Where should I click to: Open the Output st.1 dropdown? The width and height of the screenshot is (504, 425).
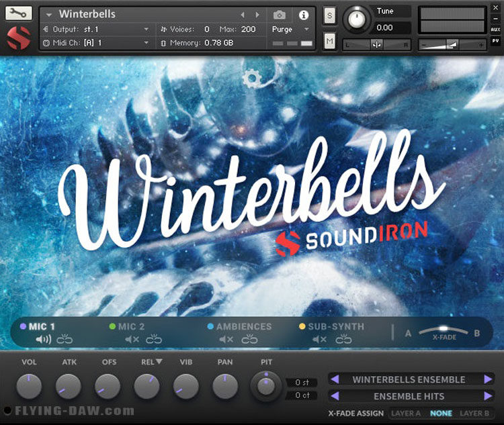(x=96, y=30)
